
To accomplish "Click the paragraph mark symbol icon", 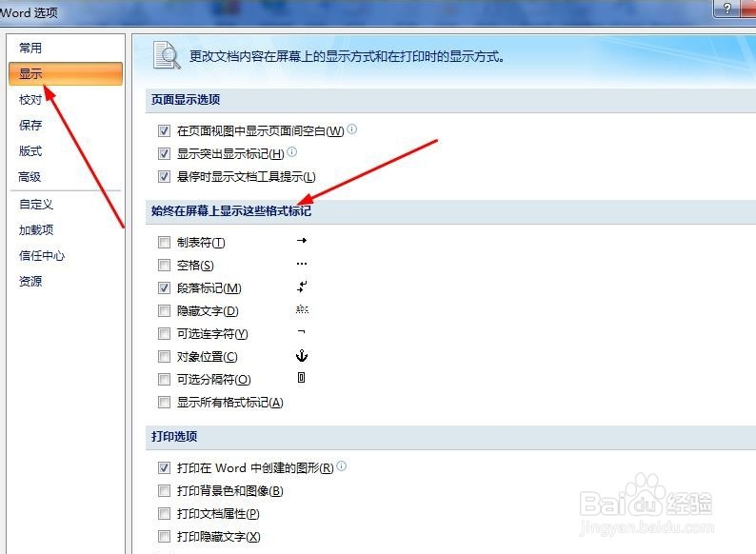I will click(302, 287).
